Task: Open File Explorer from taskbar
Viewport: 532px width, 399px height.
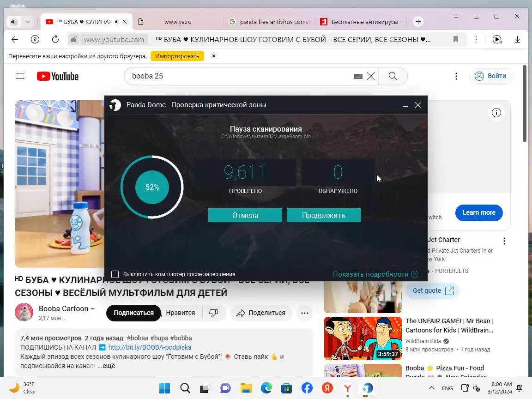Action: (x=246, y=388)
